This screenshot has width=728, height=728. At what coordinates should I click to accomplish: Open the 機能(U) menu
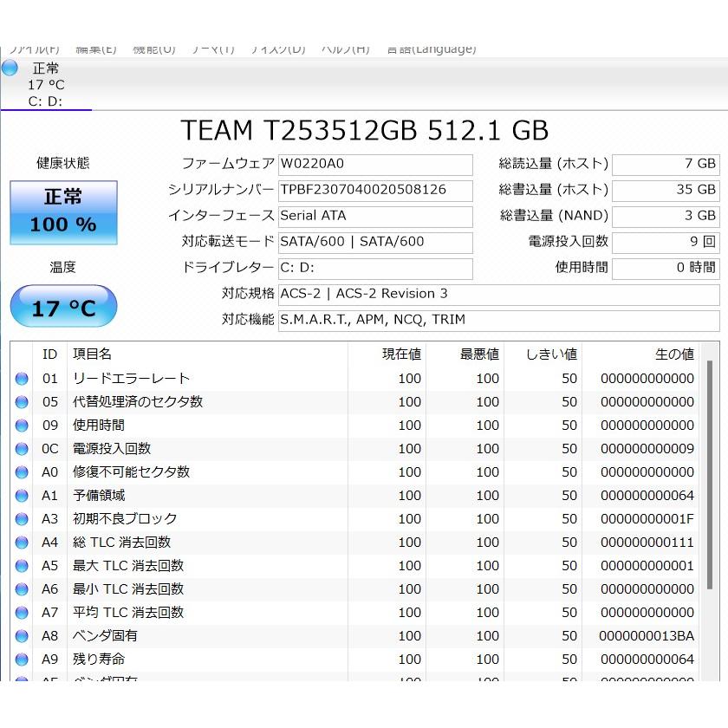(x=153, y=49)
